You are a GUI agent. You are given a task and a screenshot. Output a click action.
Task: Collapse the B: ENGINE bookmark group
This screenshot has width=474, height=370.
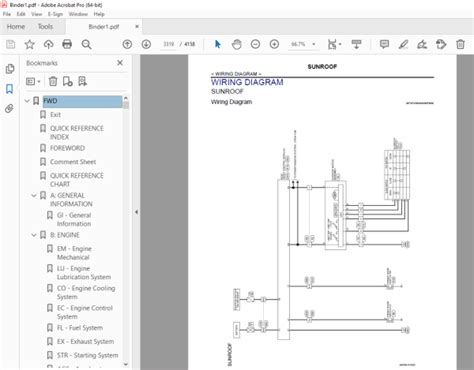point(34,235)
